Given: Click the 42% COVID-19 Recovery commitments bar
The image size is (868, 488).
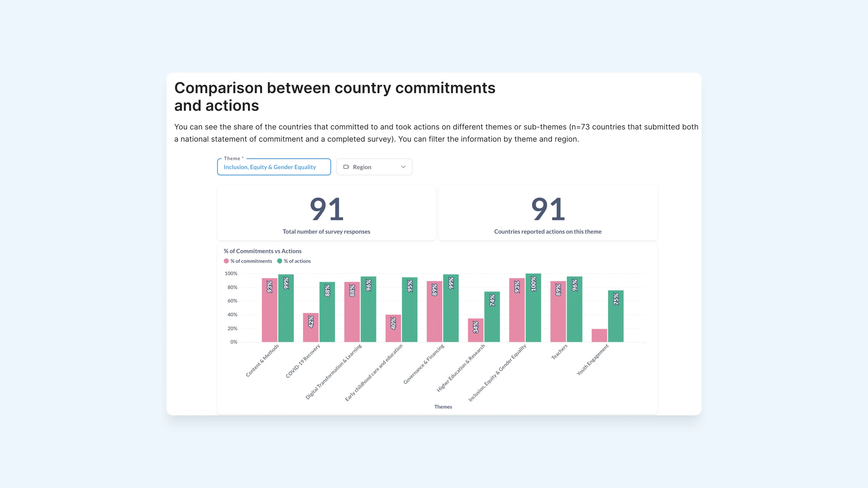Looking at the screenshot, I should click(x=310, y=327).
